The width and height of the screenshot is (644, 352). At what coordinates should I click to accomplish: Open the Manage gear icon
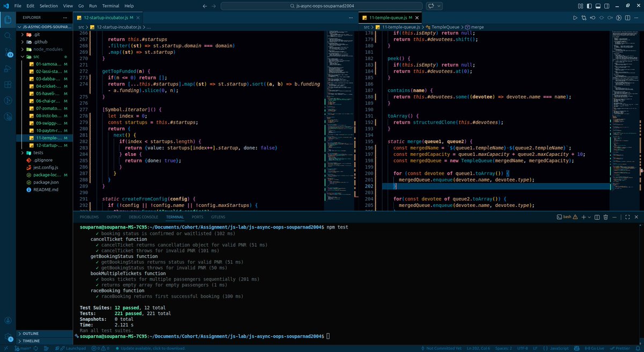tap(8, 338)
